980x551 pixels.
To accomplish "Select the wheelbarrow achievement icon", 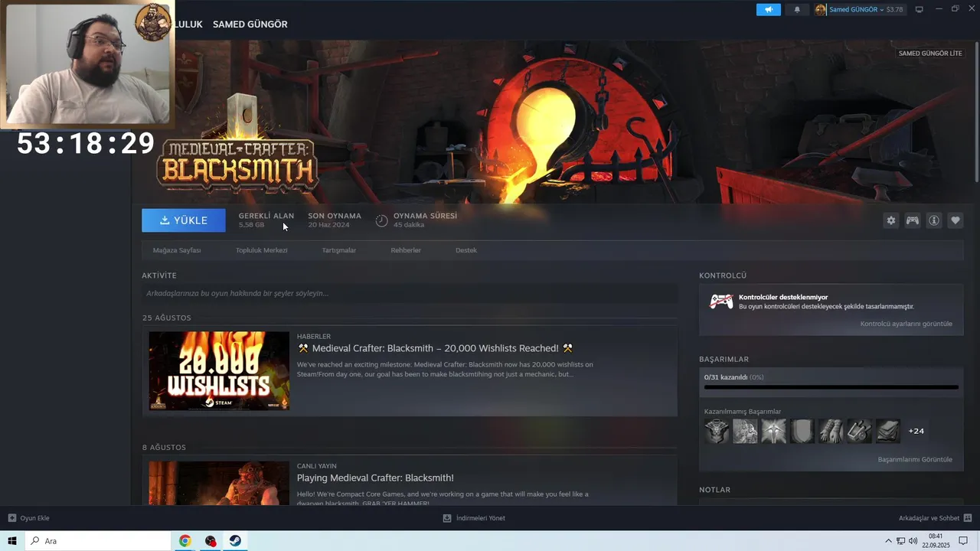I will pos(859,431).
